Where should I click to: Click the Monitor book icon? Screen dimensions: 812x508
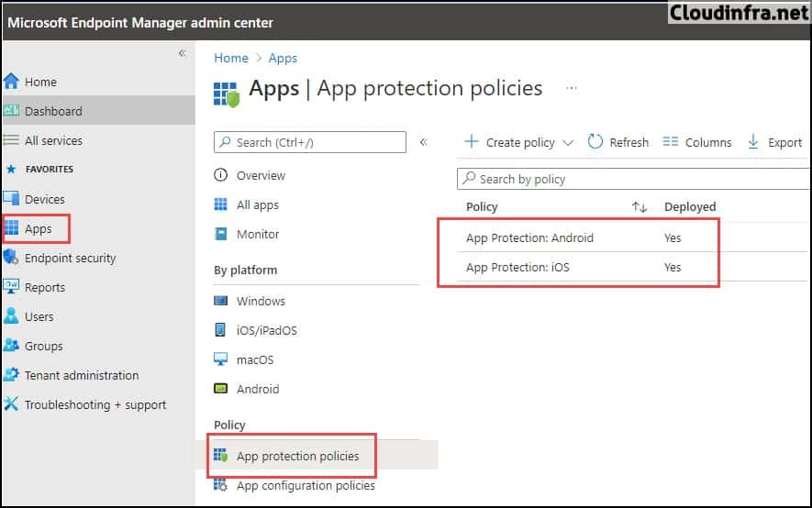[x=220, y=234]
